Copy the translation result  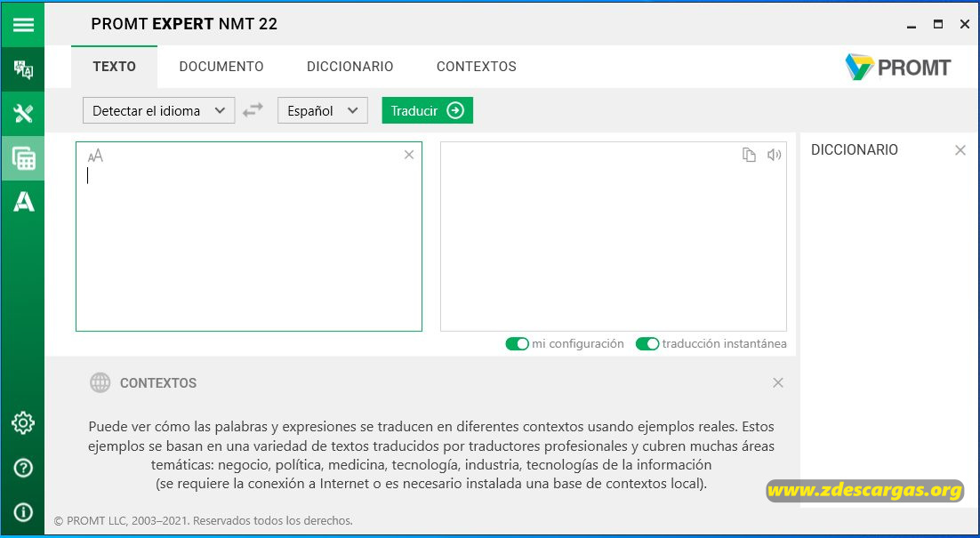point(749,155)
